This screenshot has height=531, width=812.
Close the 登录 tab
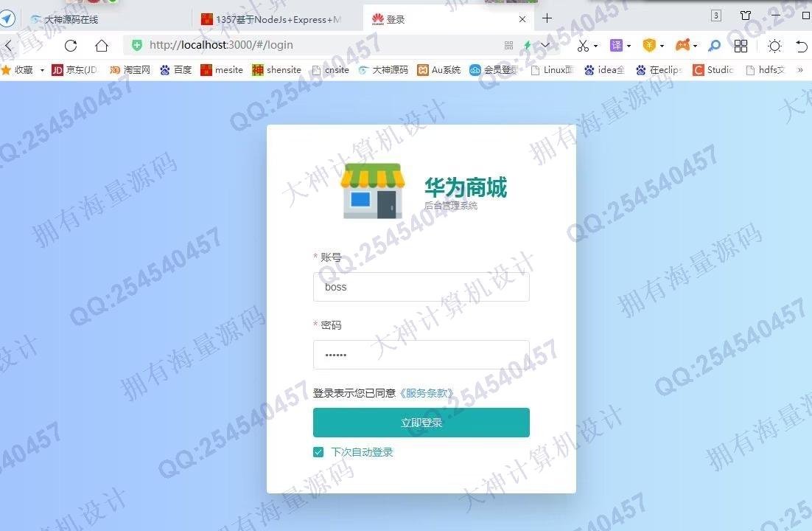pyautogui.click(x=522, y=19)
